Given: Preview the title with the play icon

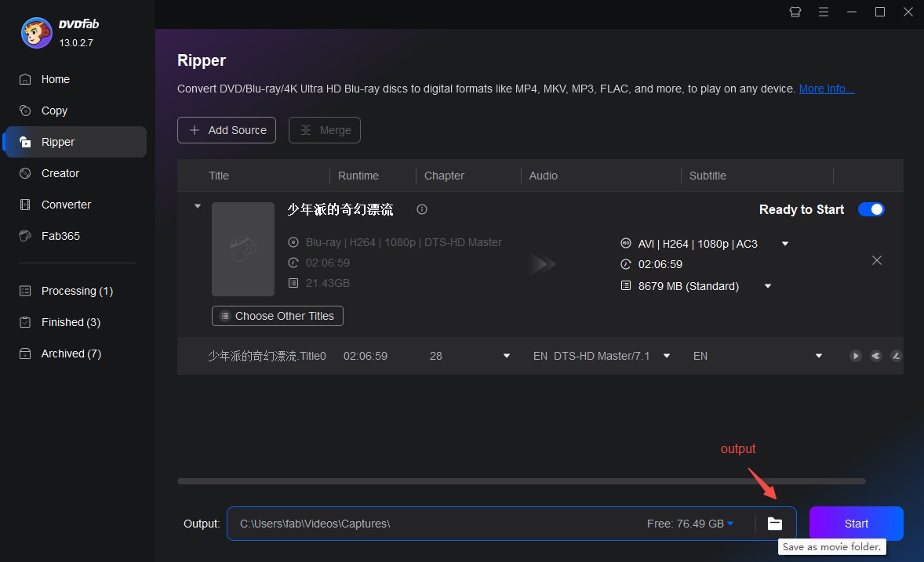Looking at the screenshot, I should [x=855, y=355].
